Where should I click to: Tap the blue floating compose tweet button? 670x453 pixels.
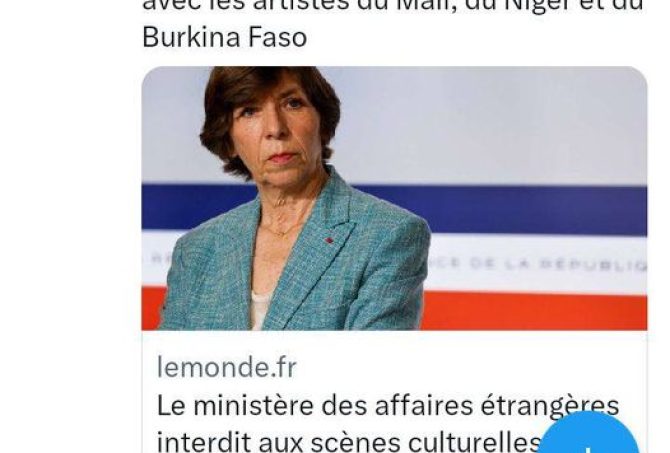click(x=590, y=434)
